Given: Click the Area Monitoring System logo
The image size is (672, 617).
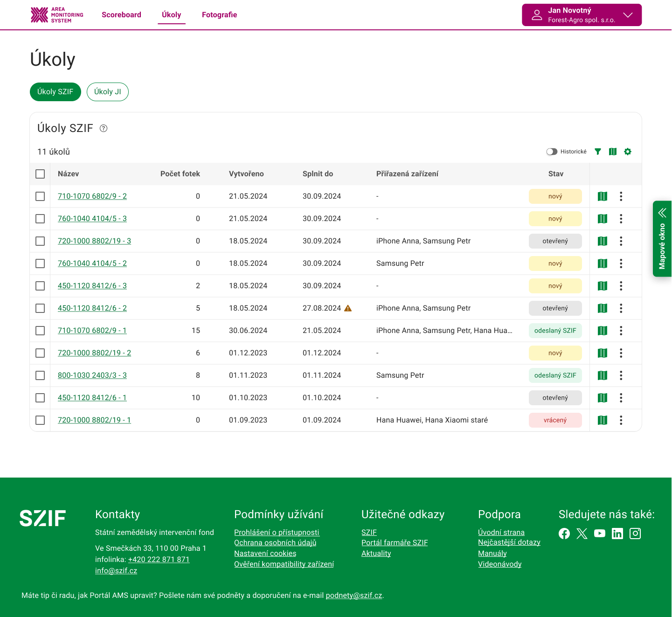Looking at the screenshot, I should (x=57, y=15).
